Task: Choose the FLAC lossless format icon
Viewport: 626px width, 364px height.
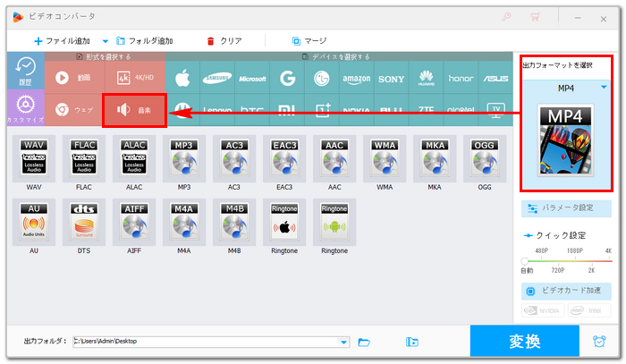Action: (x=83, y=160)
